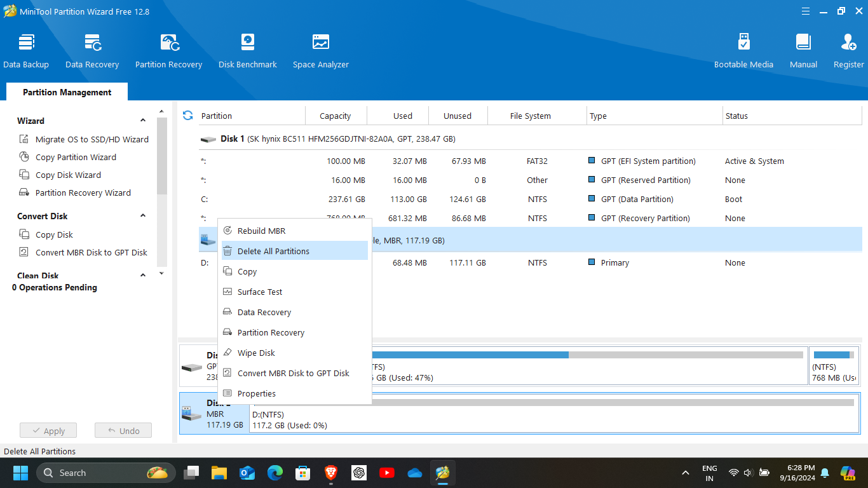Click the Surface Test icon in the context menu

point(227,292)
